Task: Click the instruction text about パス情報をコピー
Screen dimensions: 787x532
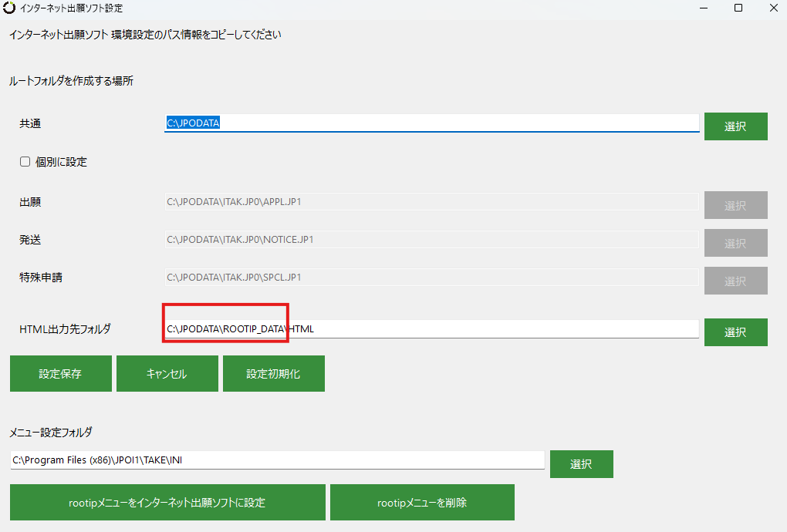Action: click(x=145, y=35)
